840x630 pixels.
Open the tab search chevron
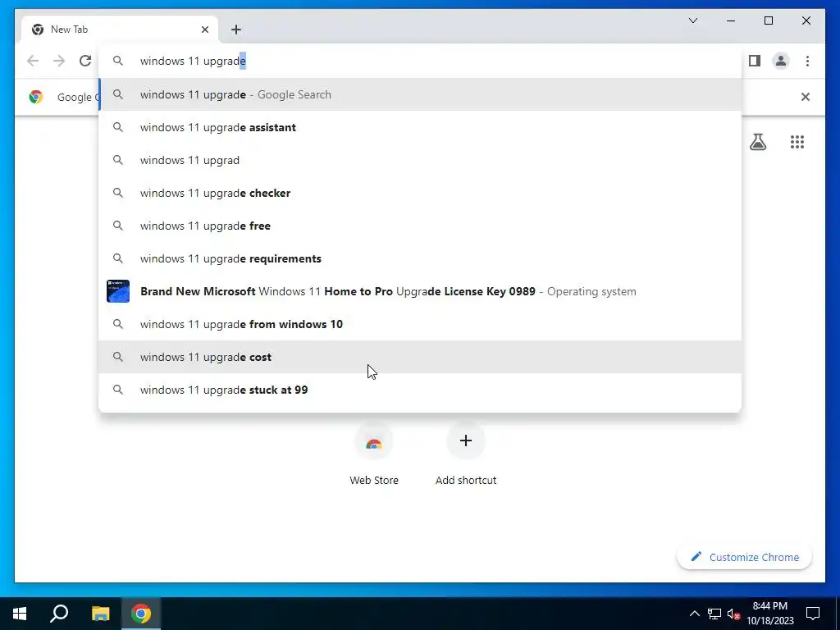click(692, 21)
